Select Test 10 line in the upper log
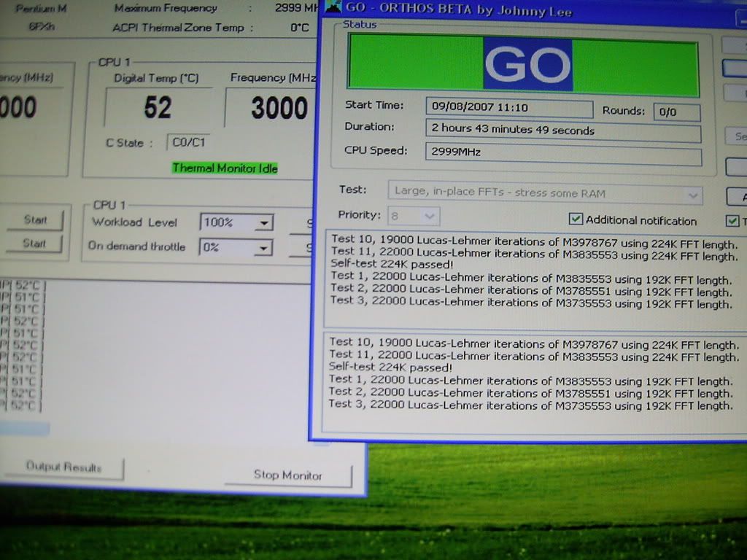This screenshot has width=747, height=560. (x=534, y=242)
